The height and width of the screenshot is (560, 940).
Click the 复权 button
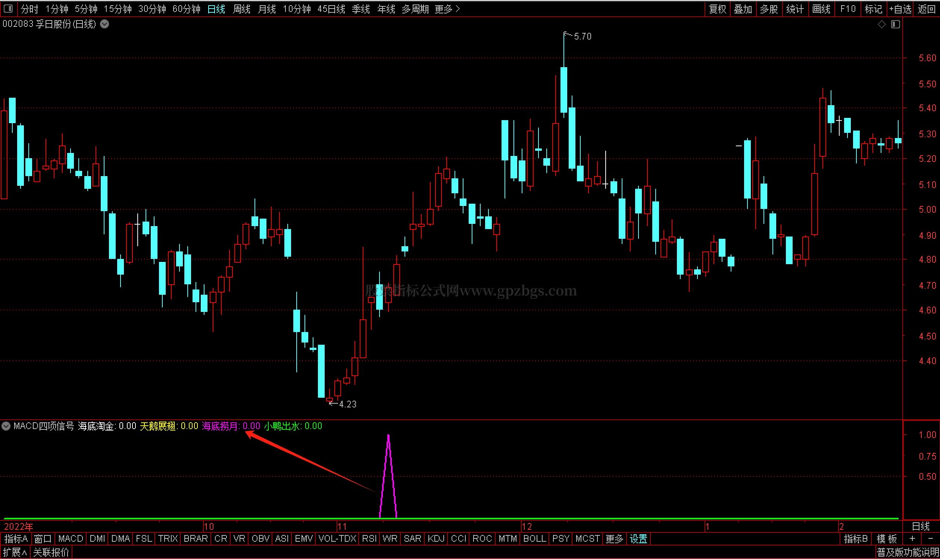[x=718, y=9]
